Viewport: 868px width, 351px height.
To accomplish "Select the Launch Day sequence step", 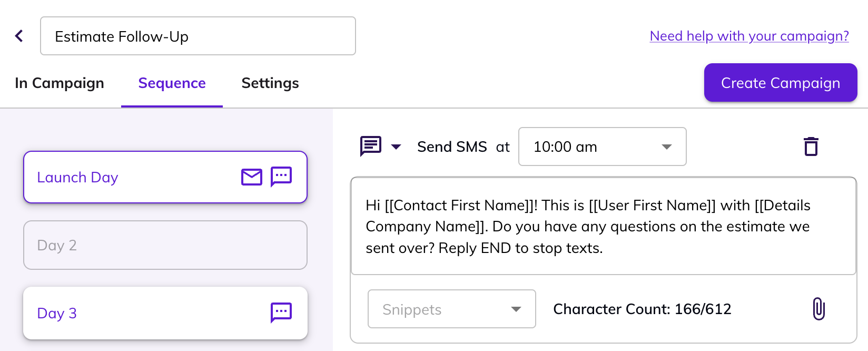I will 132,177.
